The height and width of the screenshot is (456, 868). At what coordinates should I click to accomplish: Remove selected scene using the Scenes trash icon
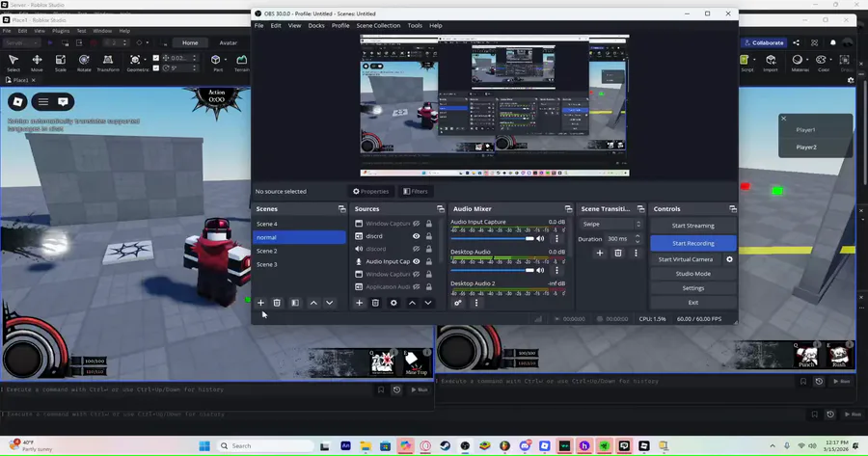277,303
